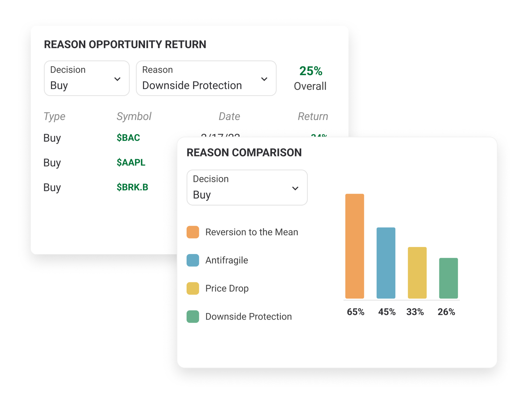The height and width of the screenshot is (399, 532).
Task: Click the chevron arrow in the Reason selector
Action: coord(264,79)
